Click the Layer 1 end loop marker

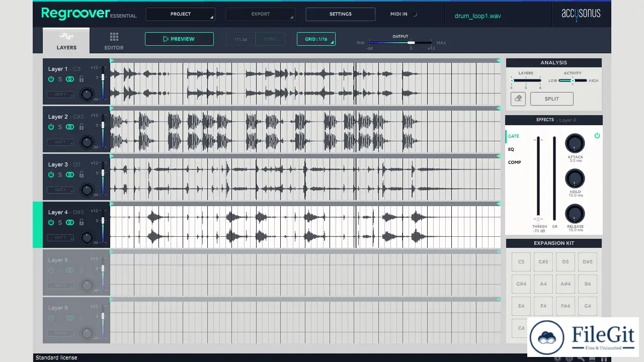499,60
